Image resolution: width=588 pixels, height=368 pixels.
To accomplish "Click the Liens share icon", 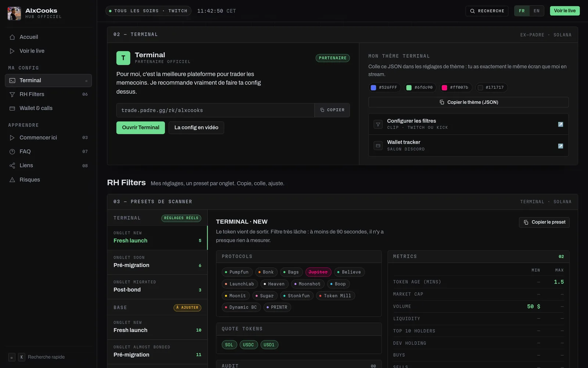I will pyautogui.click(x=12, y=166).
